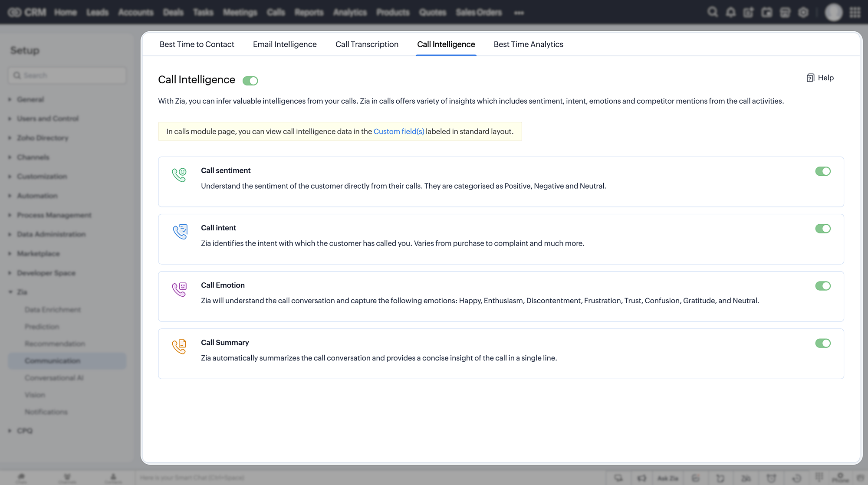Open the Custom field(s) link
This screenshot has width=868, height=485.
point(398,131)
